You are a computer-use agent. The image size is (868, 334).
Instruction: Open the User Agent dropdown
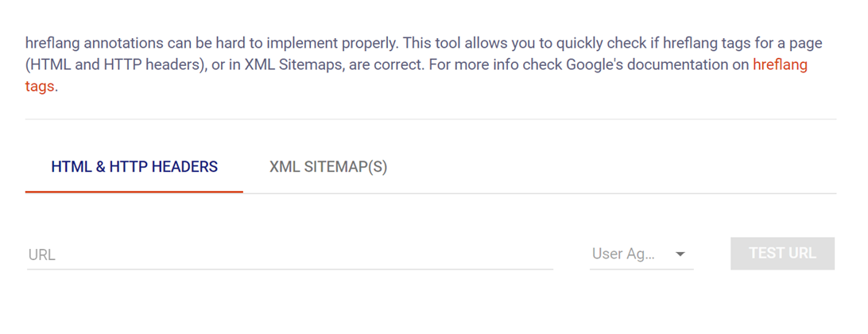(641, 254)
